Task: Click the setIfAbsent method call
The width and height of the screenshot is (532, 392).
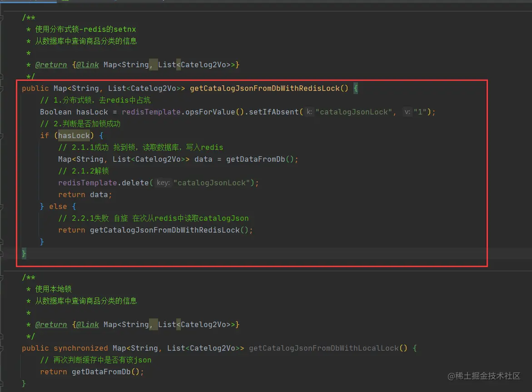Action: tap(274, 112)
